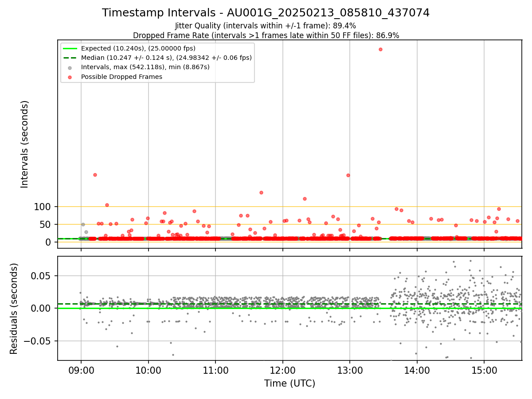
Task: Click the '15:00' x-axis tick label
Action: [484, 370]
